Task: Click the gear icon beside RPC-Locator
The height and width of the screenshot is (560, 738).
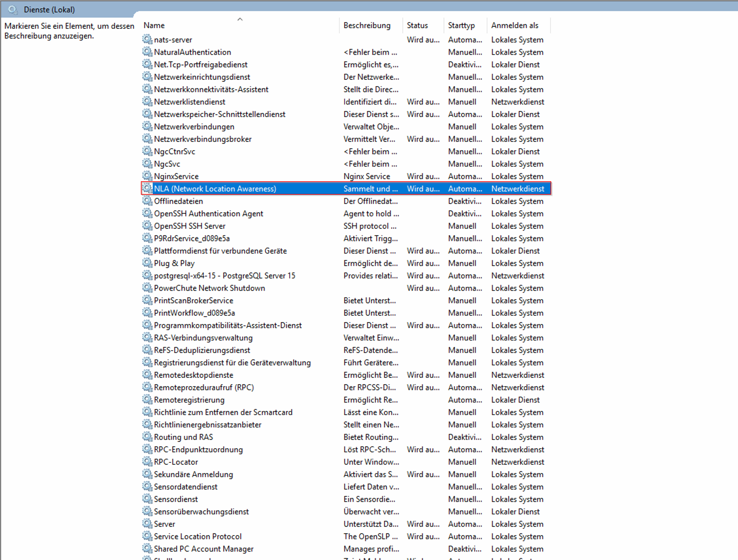Action: pyautogui.click(x=147, y=462)
